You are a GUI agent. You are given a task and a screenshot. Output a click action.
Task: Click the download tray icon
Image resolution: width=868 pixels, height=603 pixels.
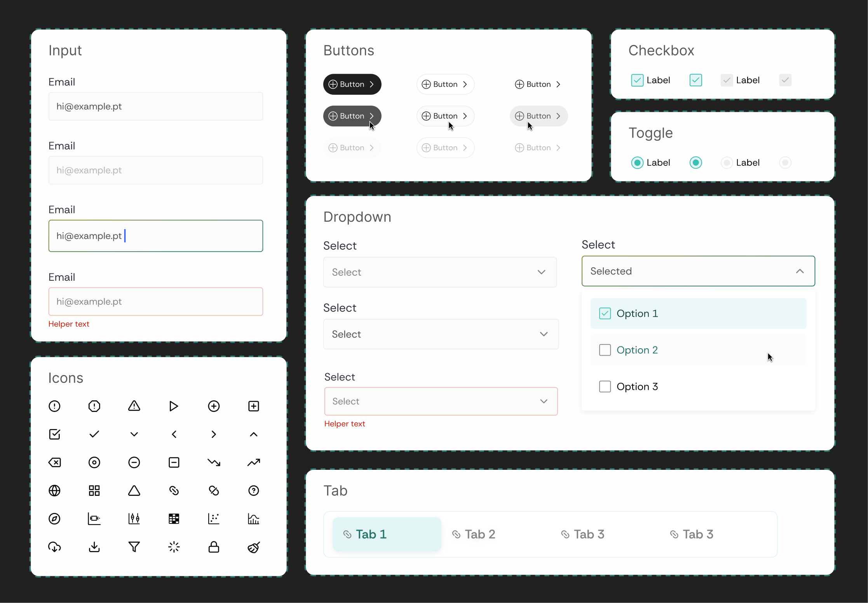[x=94, y=547]
